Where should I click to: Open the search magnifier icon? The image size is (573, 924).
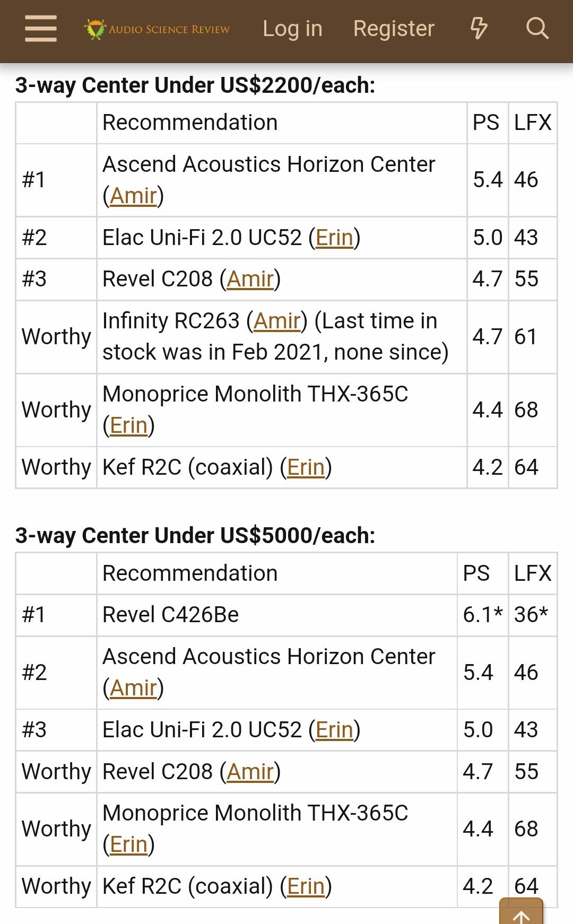point(537,29)
